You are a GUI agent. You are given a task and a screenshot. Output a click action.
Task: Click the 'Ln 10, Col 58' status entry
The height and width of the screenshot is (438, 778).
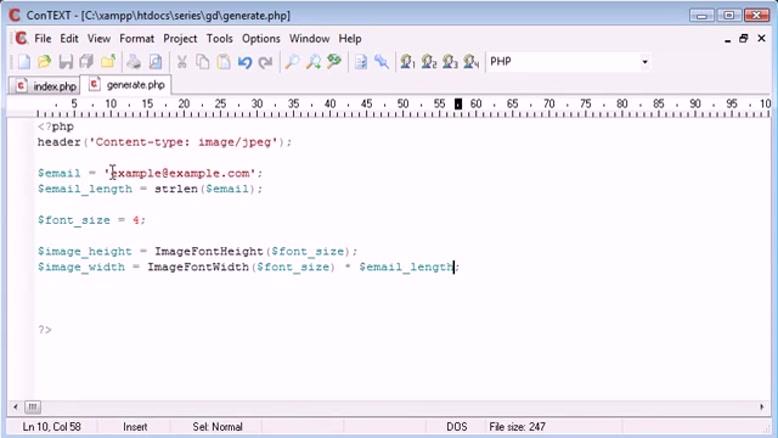pyautogui.click(x=52, y=427)
